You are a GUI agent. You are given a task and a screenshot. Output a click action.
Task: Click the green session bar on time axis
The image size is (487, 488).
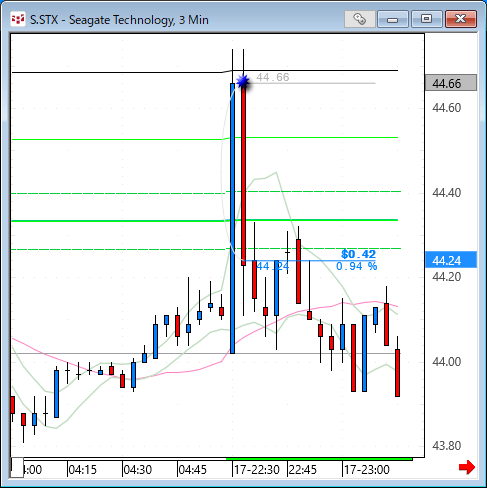click(319, 459)
